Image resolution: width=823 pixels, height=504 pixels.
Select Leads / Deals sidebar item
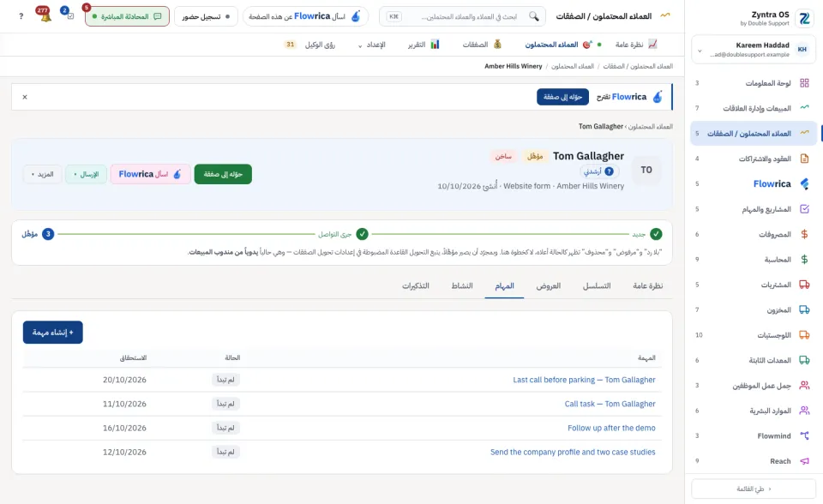[754, 134]
